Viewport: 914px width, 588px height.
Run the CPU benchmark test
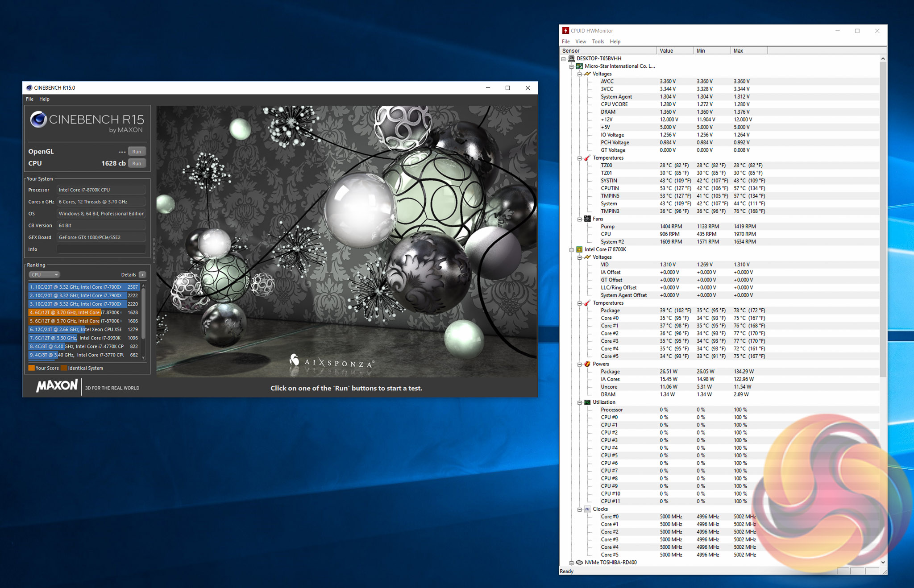click(x=137, y=163)
